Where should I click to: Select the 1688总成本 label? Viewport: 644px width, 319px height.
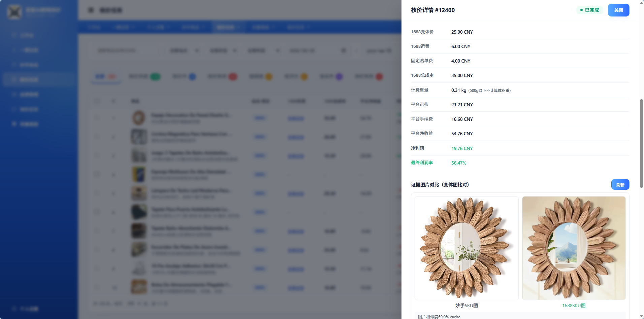[422, 75]
